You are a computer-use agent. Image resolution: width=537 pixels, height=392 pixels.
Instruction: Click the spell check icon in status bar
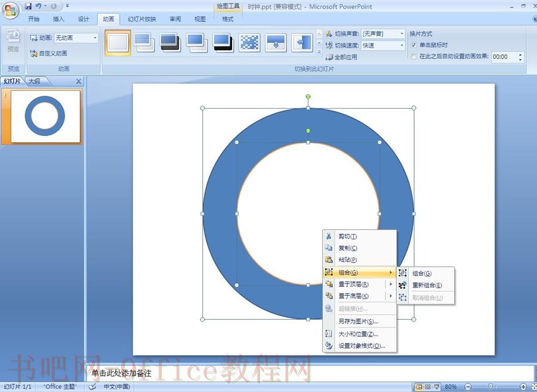pos(92,387)
